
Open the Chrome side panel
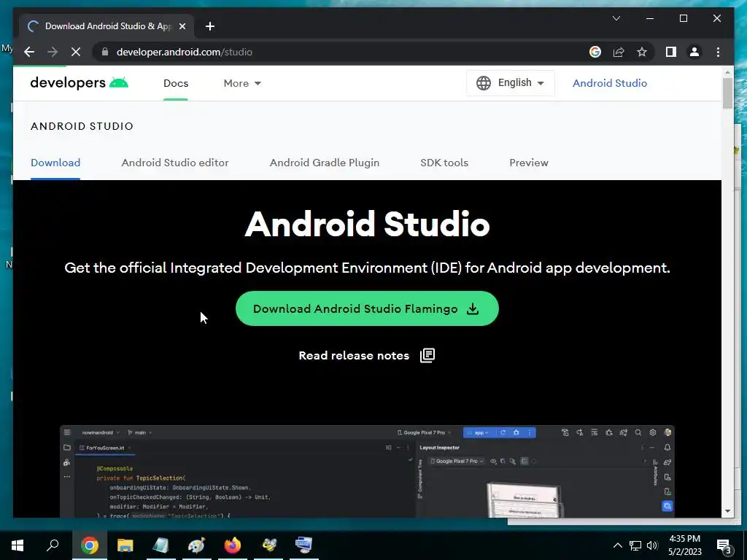(x=671, y=52)
